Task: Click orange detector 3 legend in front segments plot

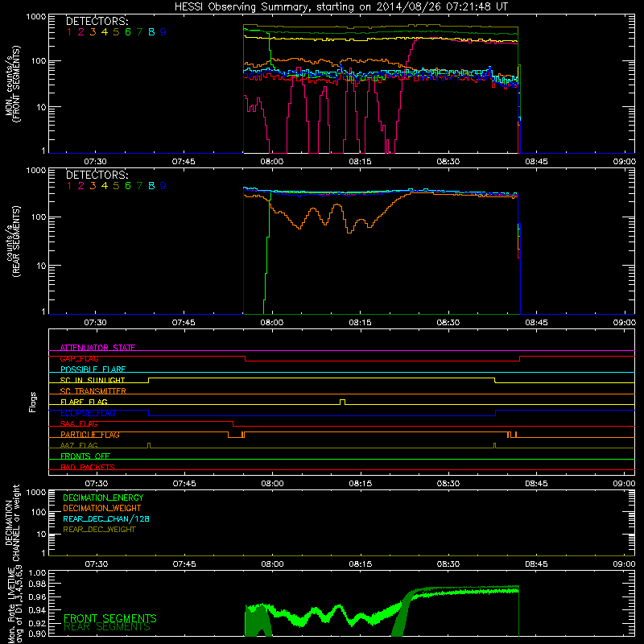Action: (93, 32)
